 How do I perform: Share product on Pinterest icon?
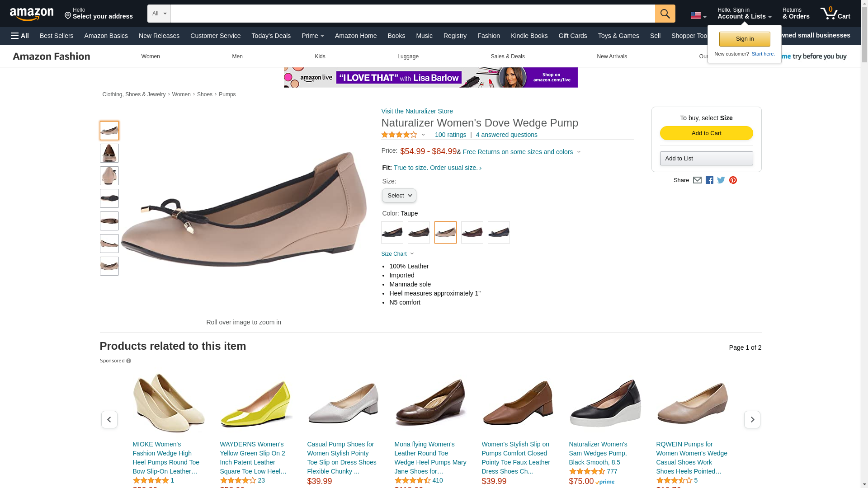(733, 180)
